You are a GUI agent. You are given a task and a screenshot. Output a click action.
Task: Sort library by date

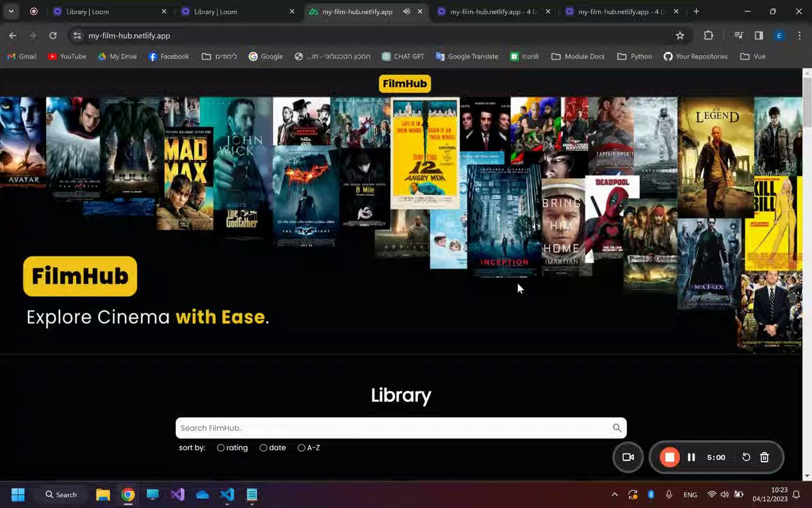[273, 448]
